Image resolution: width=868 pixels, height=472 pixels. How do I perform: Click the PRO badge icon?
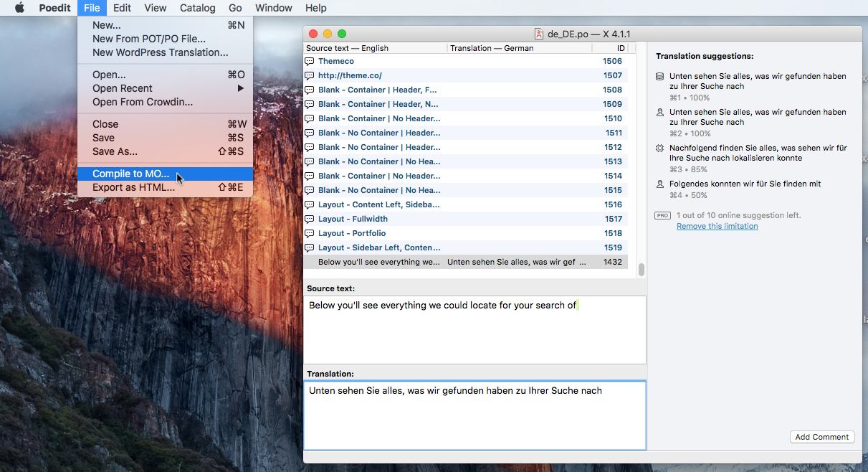tap(662, 215)
